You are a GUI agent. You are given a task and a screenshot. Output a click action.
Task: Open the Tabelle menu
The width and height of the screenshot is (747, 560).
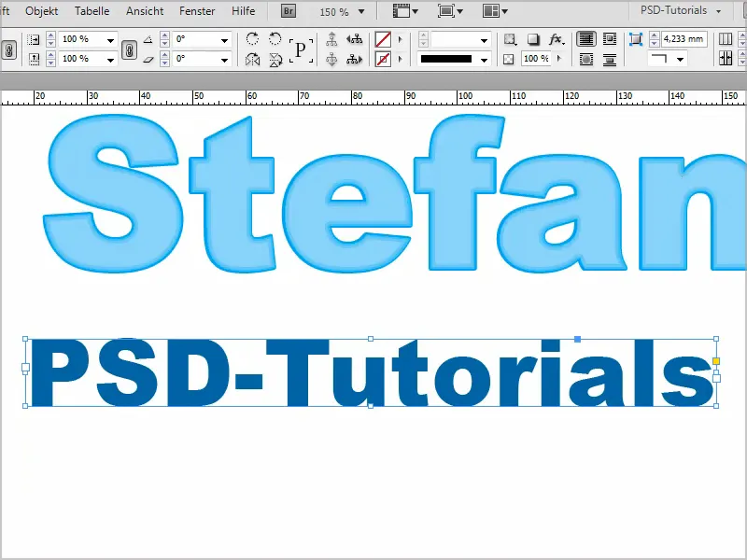(92, 11)
